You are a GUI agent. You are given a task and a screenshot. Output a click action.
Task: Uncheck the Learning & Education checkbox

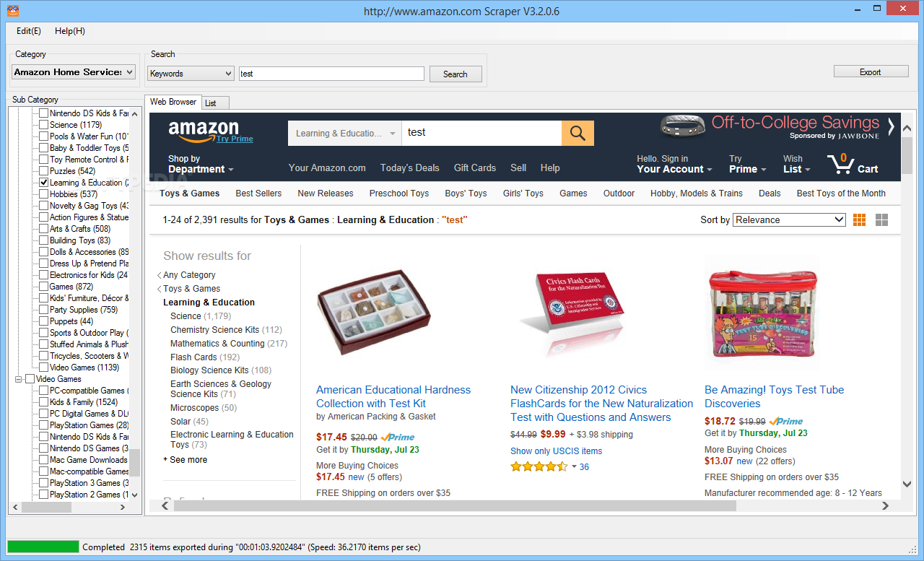tap(44, 183)
